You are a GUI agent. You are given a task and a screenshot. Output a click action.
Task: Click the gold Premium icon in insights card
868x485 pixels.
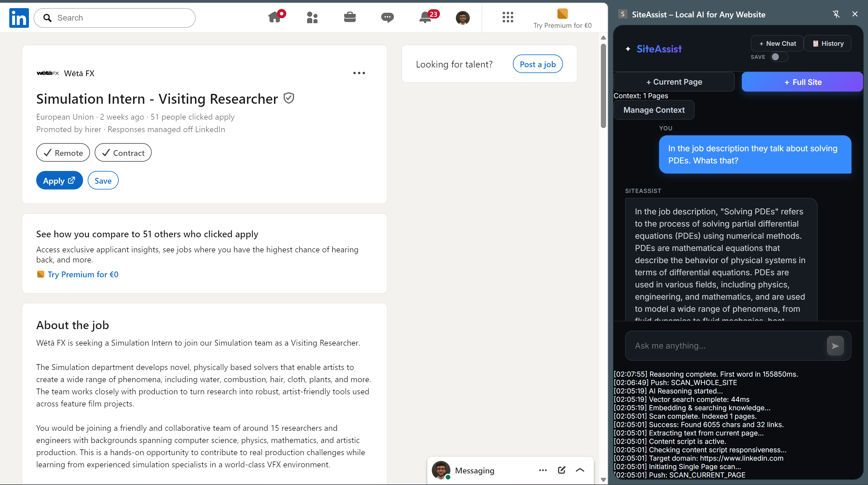(x=41, y=274)
